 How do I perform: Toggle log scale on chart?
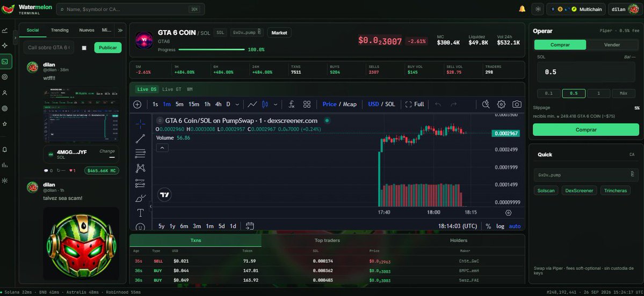point(500,226)
